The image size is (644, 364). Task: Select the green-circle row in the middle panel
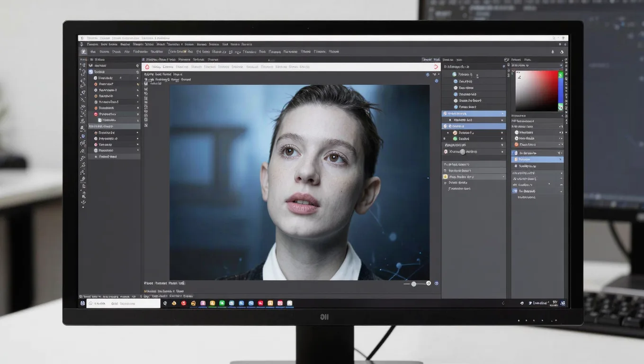(474, 139)
